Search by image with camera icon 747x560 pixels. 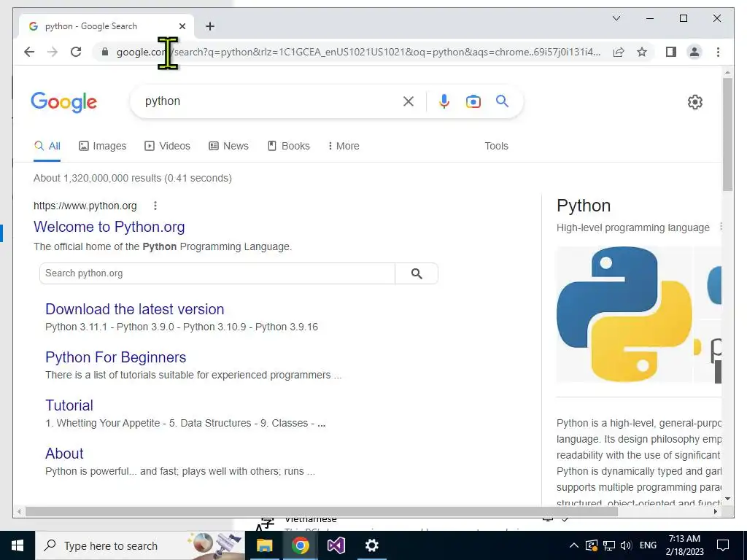click(x=473, y=101)
